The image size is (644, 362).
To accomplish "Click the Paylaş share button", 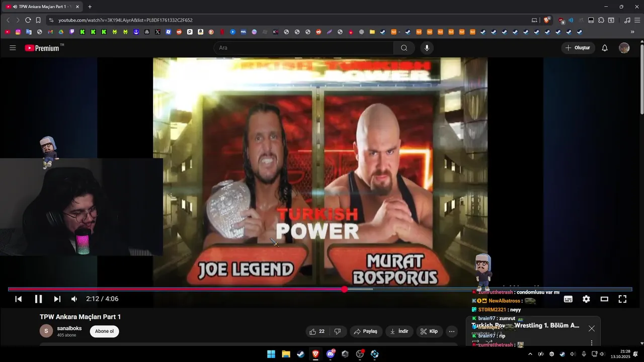I will (x=365, y=331).
